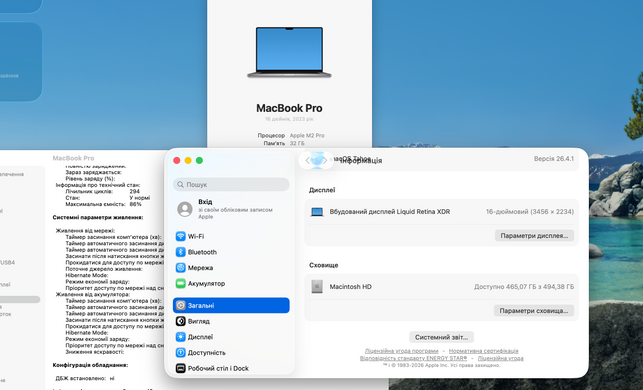Click Вбудований дисплей Liquid Retina XDR label
The width and height of the screenshot is (643, 390).
390,212
